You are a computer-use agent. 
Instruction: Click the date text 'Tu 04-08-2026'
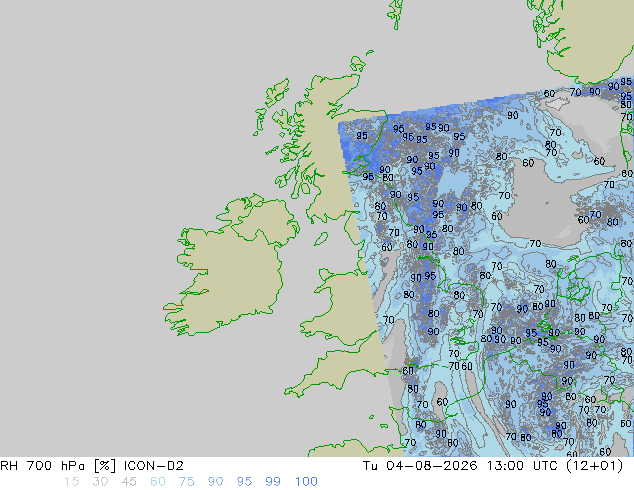(420, 466)
